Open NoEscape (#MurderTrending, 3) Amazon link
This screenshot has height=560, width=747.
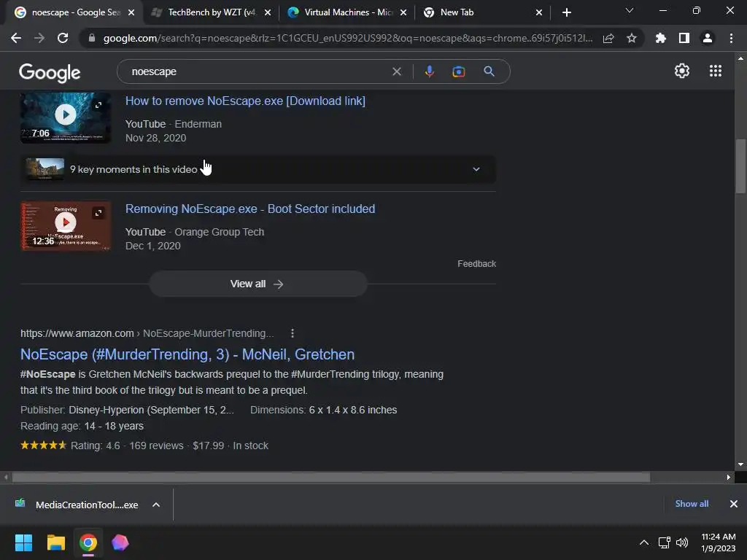tap(187, 354)
